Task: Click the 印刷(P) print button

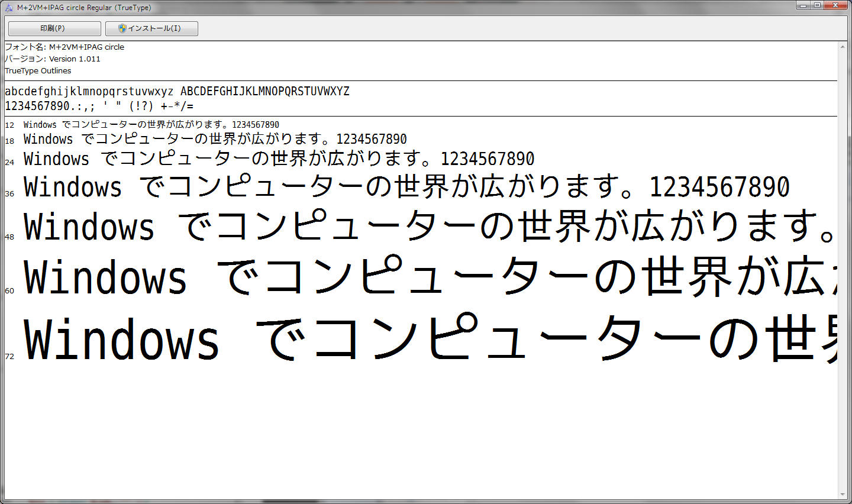Action: 54,28
